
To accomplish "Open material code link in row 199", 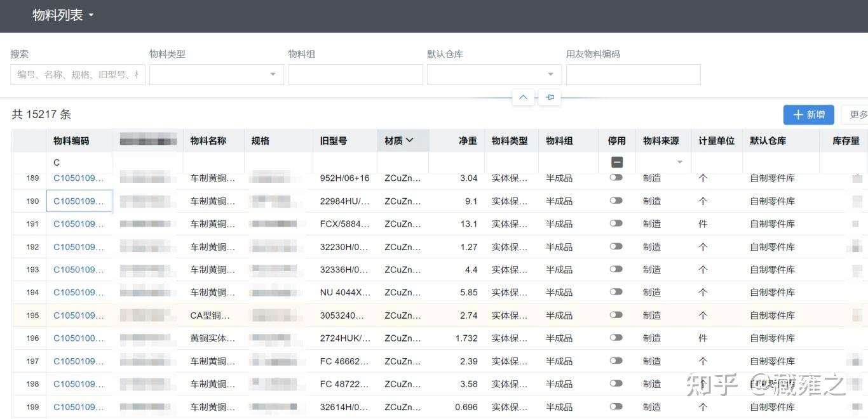I will (79, 407).
